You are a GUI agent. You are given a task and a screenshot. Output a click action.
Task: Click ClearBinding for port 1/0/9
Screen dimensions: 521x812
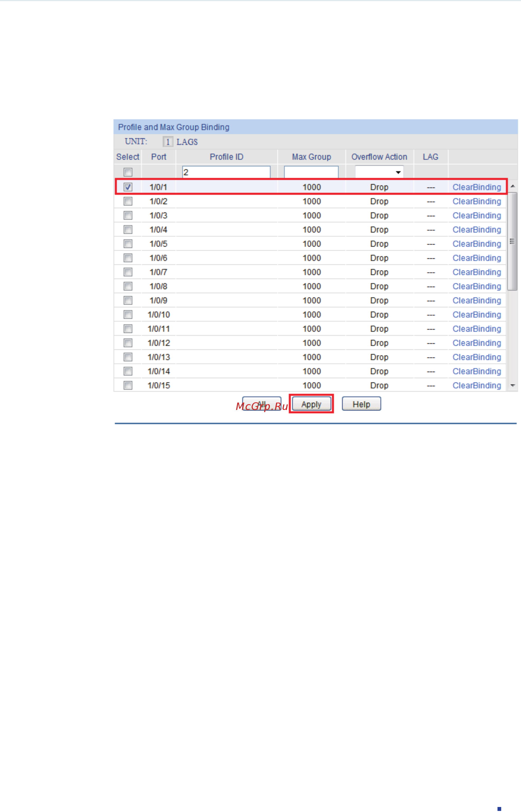pos(477,301)
